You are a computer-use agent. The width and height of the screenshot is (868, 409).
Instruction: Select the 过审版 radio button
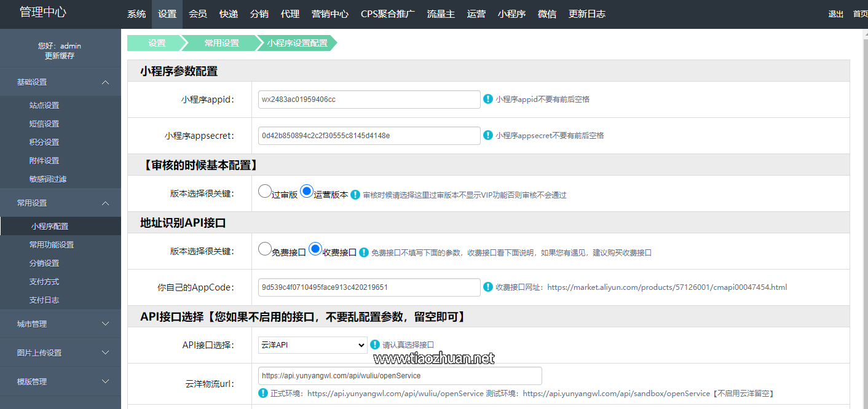point(265,191)
